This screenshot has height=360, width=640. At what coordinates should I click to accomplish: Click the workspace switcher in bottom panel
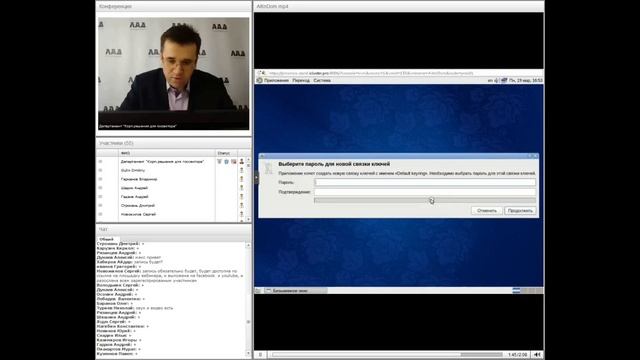527,291
